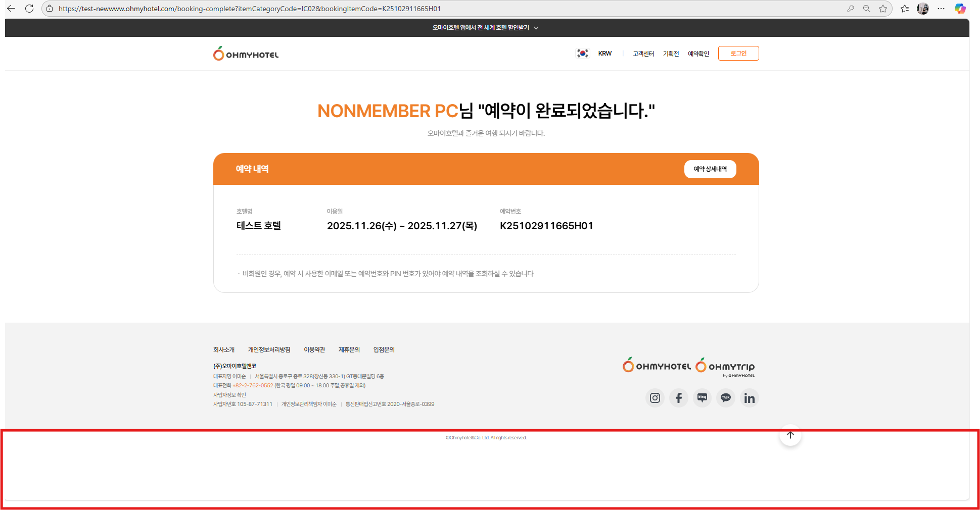Click the OHMYHOTEL logo in the header
The width and height of the screenshot is (980, 510).
tap(246, 54)
